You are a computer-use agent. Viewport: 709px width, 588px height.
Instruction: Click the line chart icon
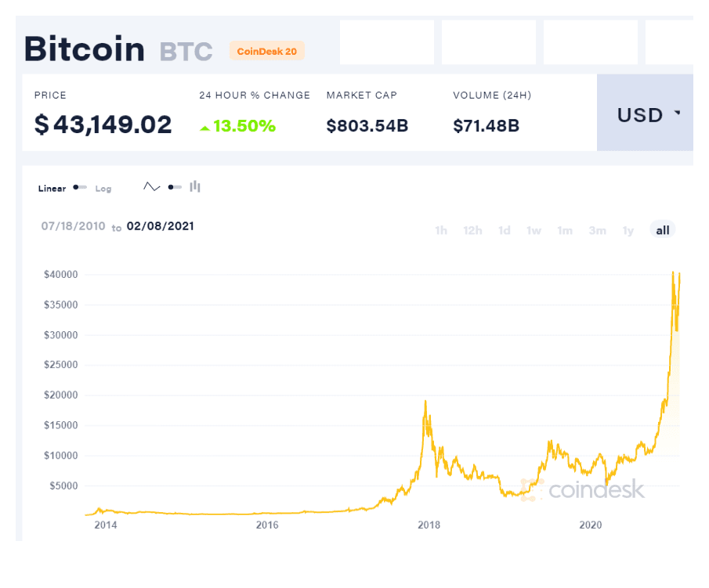click(x=152, y=187)
